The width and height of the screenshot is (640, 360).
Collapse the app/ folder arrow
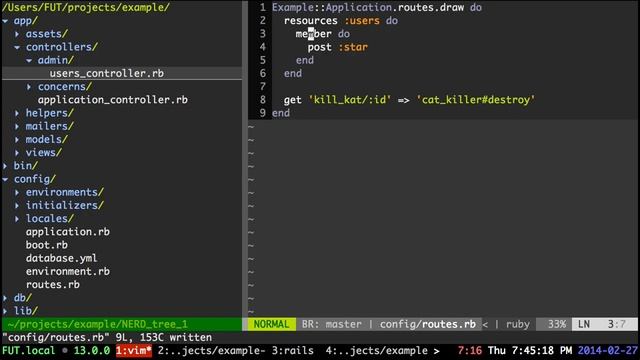pos(5,21)
